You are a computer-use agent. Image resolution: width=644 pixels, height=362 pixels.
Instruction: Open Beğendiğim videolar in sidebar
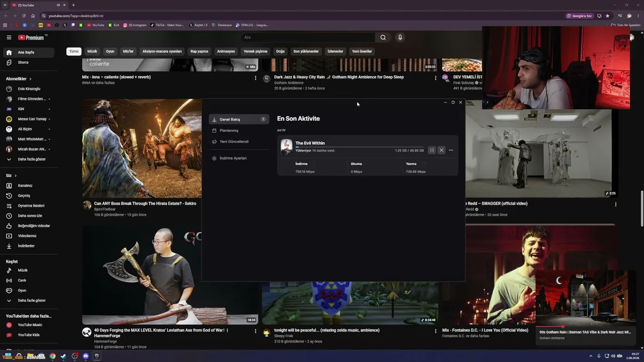pyautogui.click(x=29, y=226)
